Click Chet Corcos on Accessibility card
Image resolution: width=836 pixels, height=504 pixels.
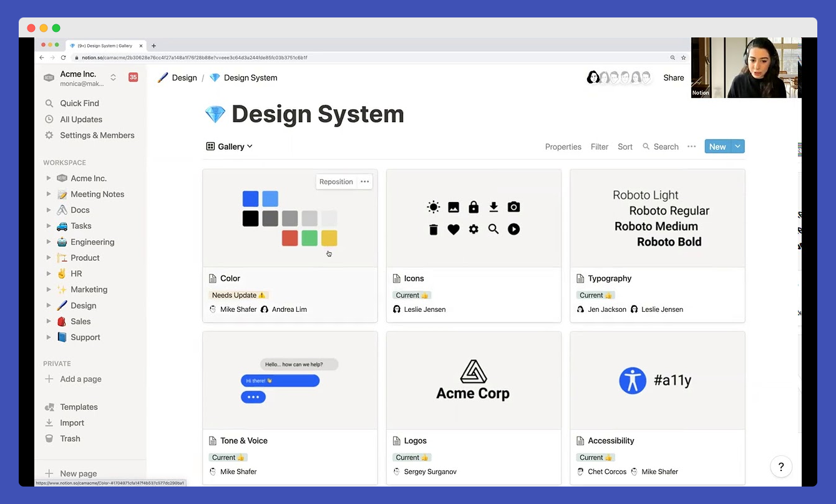pos(607,472)
